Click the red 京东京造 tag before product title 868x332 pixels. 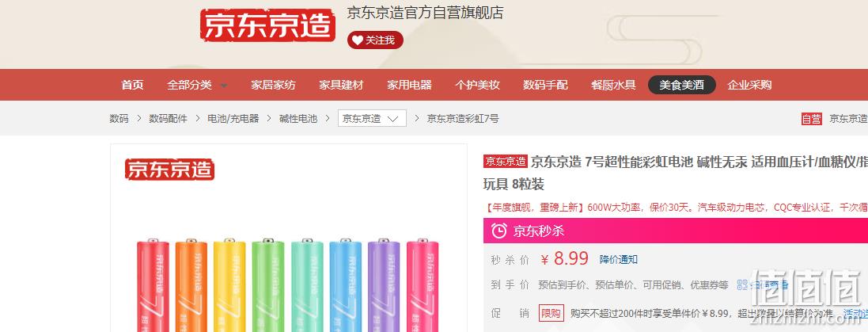click(x=506, y=162)
